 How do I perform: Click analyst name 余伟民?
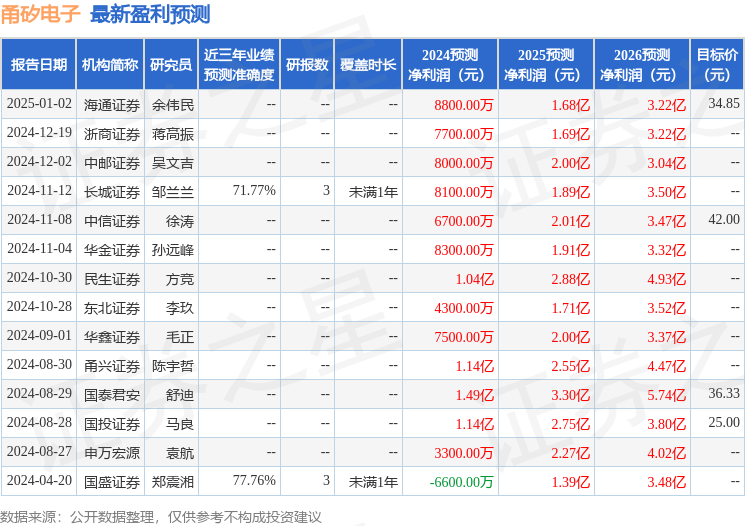(173, 105)
